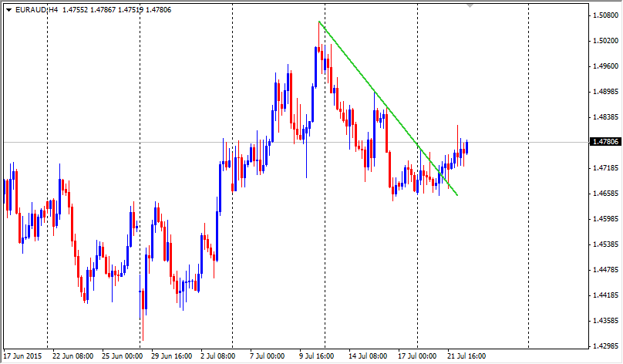Click the 1.49600 price scale label

[605, 66]
